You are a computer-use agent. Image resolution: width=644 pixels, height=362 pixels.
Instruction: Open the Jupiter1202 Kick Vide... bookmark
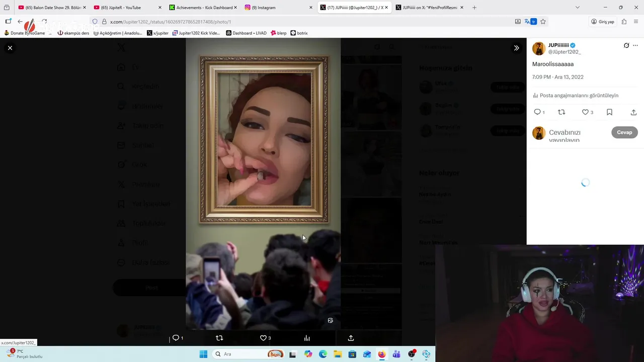(196, 33)
